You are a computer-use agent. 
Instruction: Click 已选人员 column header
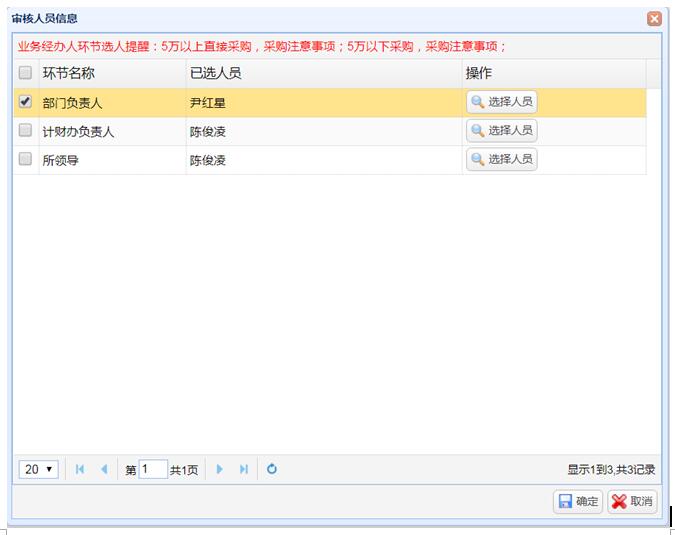point(215,73)
